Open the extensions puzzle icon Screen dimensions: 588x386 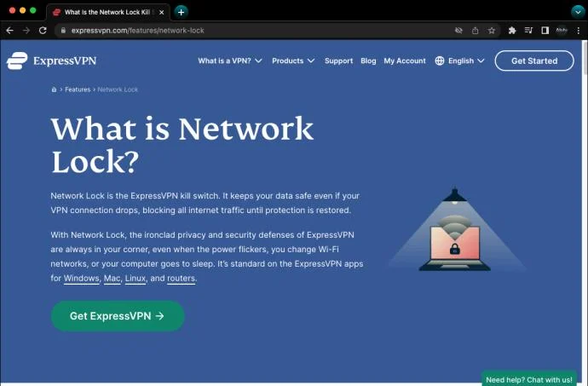coord(512,31)
